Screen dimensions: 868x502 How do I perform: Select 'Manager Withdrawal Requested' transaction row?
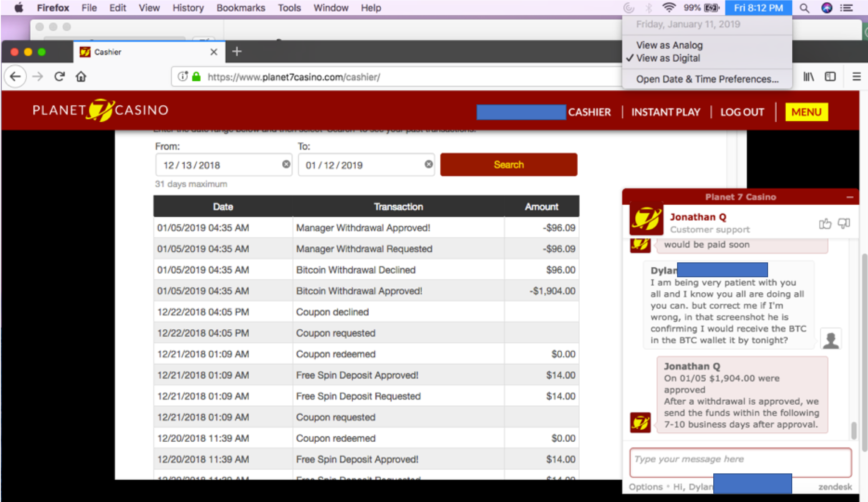tap(366, 249)
